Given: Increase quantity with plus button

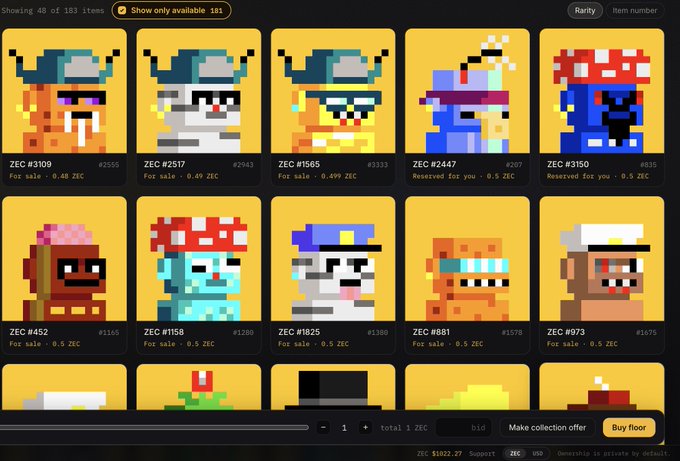Looking at the screenshot, I should 365,428.
